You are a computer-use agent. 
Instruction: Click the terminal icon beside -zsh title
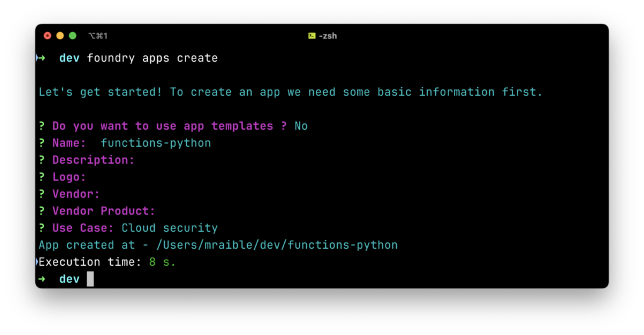click(311, 36)
